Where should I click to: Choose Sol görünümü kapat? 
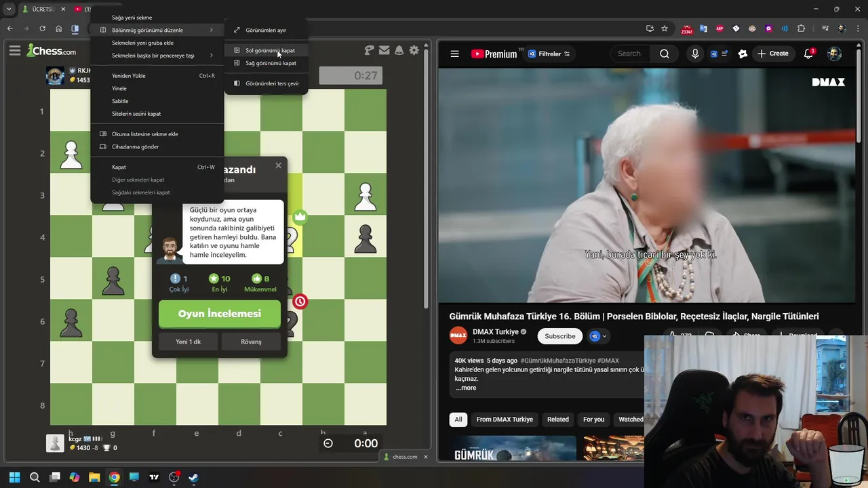266,50
